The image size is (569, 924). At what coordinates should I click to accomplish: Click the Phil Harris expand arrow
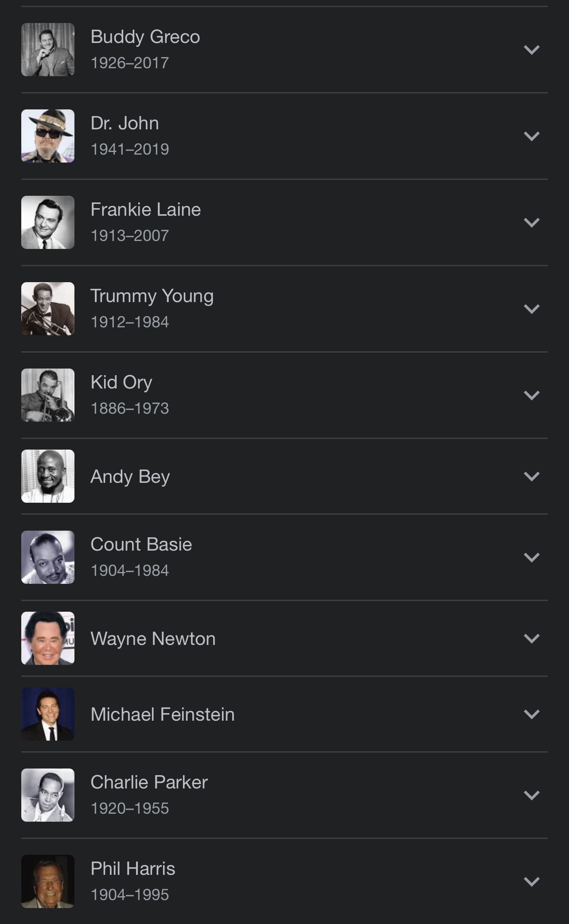(x=531, y=881)
